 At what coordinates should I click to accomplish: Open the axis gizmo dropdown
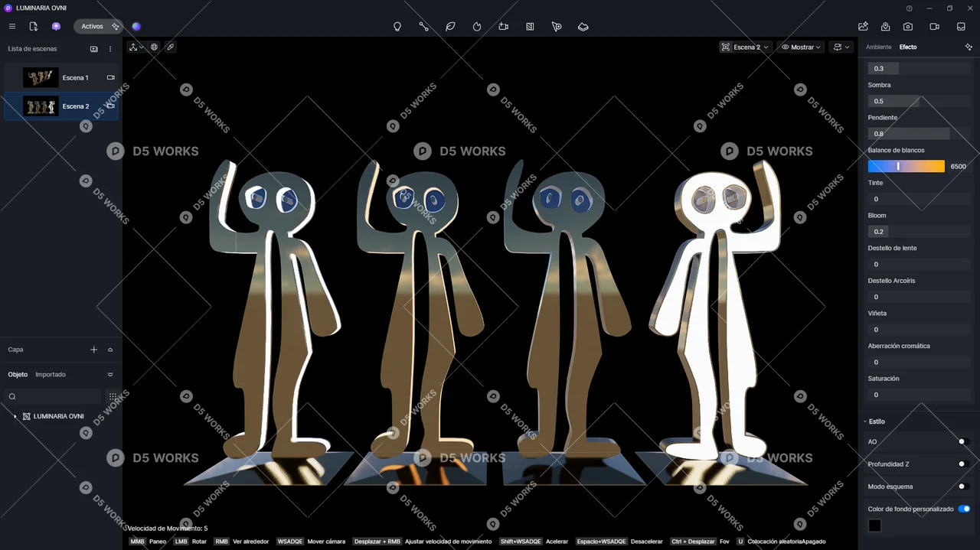point(136,47)
